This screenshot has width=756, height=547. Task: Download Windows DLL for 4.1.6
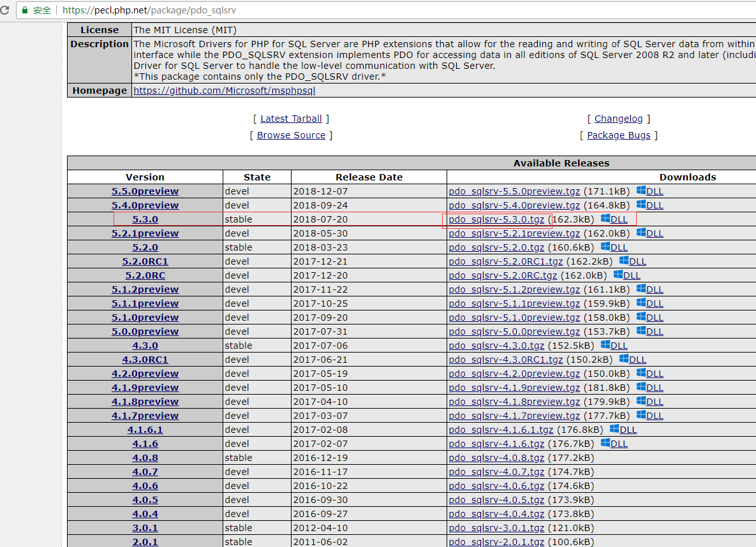tap(614, 443)
